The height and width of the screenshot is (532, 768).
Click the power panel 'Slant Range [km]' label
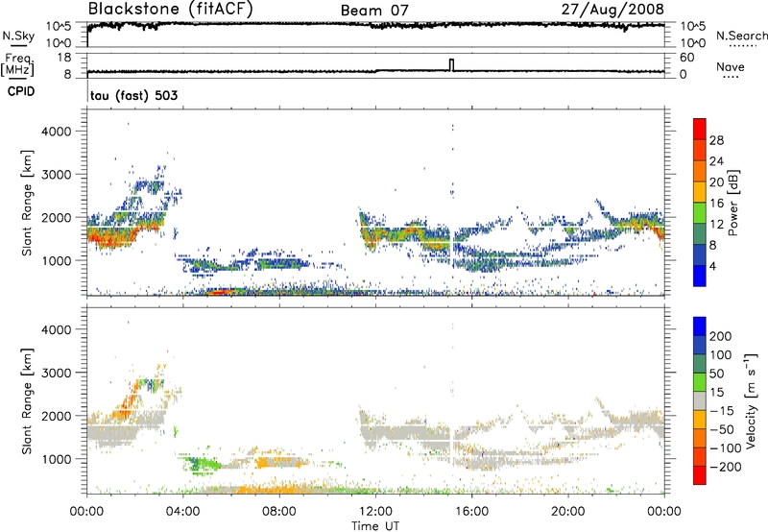(x=27, y=203)
